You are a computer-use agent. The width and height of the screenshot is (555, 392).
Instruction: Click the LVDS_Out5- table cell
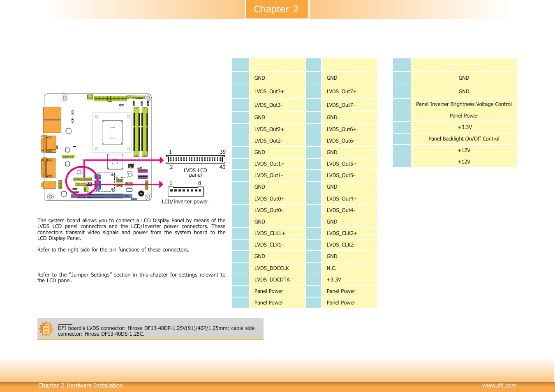349,175
